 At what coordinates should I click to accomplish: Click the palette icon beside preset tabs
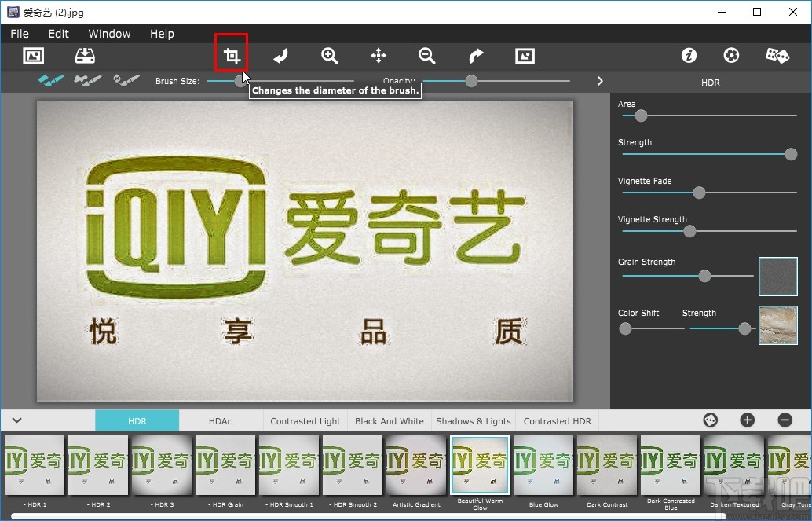pos(711,420)
